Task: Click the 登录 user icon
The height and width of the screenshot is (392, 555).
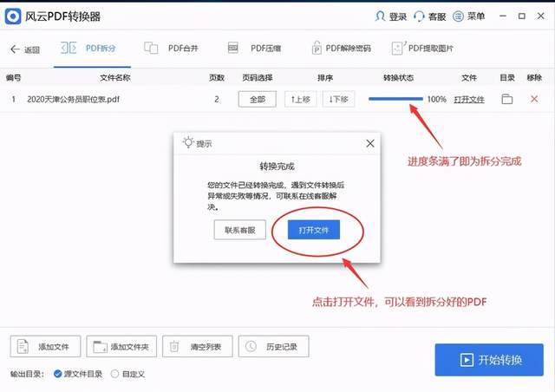Action: [x=380, y=16]
